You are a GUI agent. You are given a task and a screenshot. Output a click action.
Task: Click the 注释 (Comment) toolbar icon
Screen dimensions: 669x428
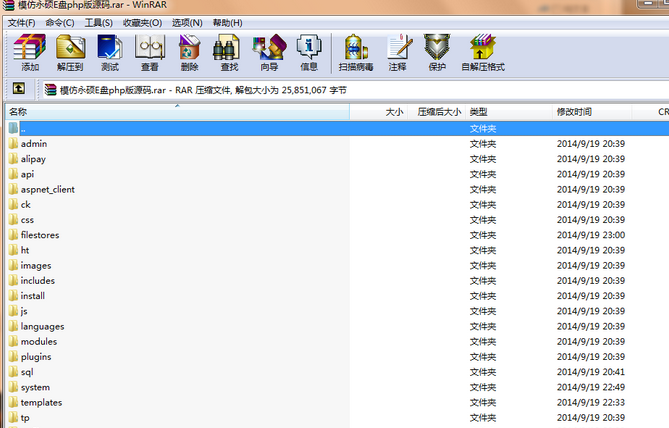point(398,52)
